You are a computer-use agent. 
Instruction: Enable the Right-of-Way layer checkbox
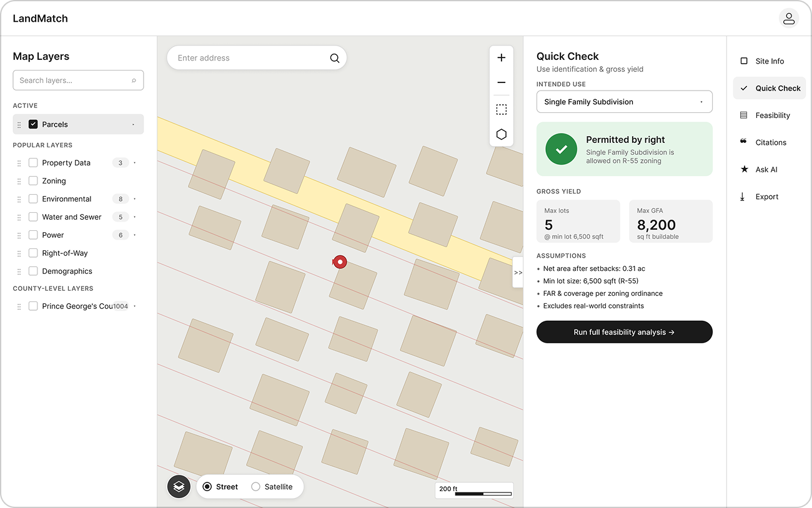coord(33,253)
